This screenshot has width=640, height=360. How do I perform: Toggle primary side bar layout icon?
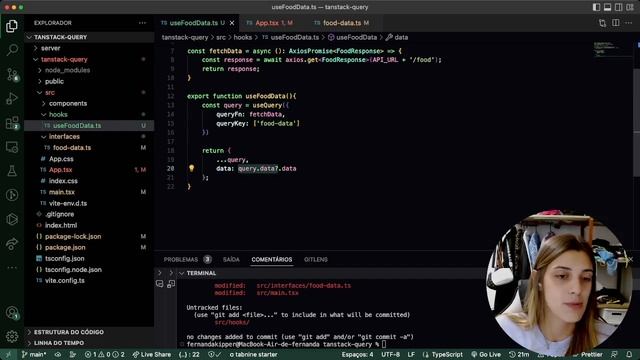[x=596, y=7]
